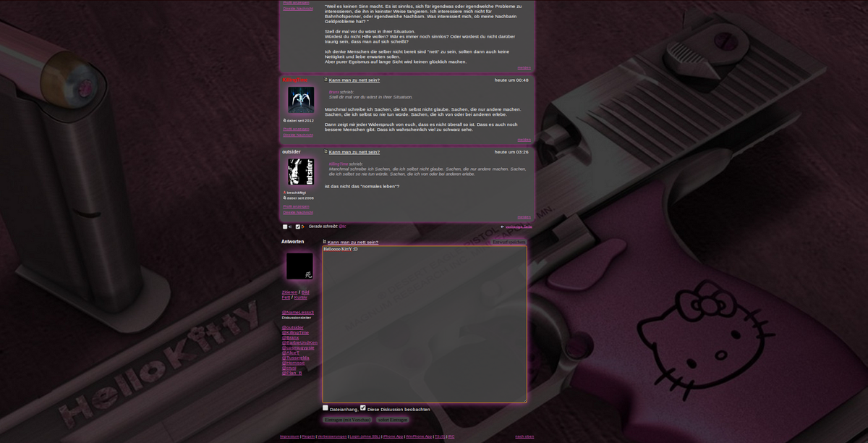The image size is (868, 443).
Task: Open thread title link above the reply box
Action: [x=353, y=242]
